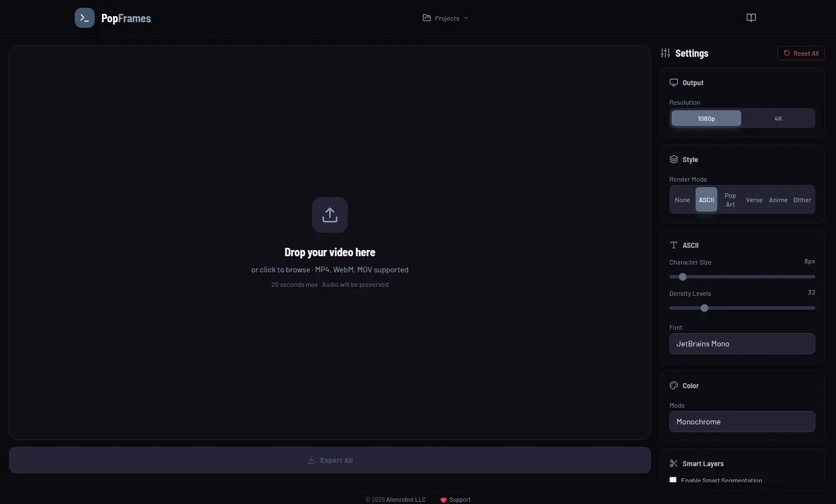Click the upload arrow icon in drop zone
836x504 pixels.
330,215
